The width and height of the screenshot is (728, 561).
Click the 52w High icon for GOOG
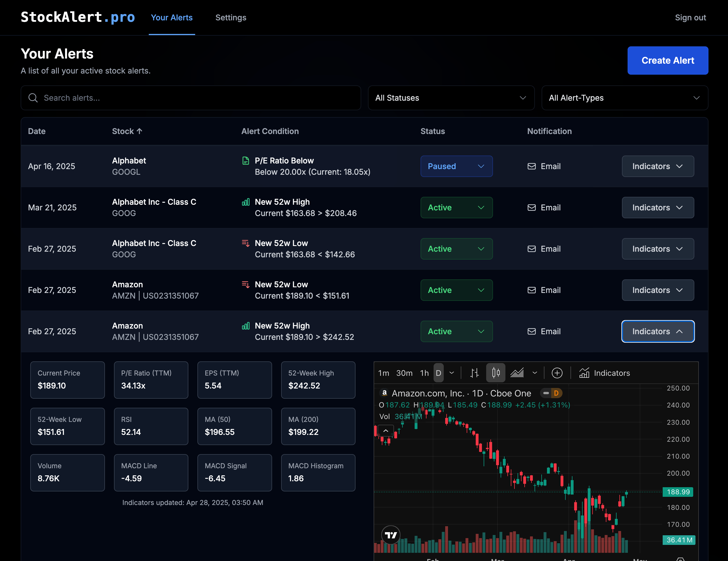(246, 202)
